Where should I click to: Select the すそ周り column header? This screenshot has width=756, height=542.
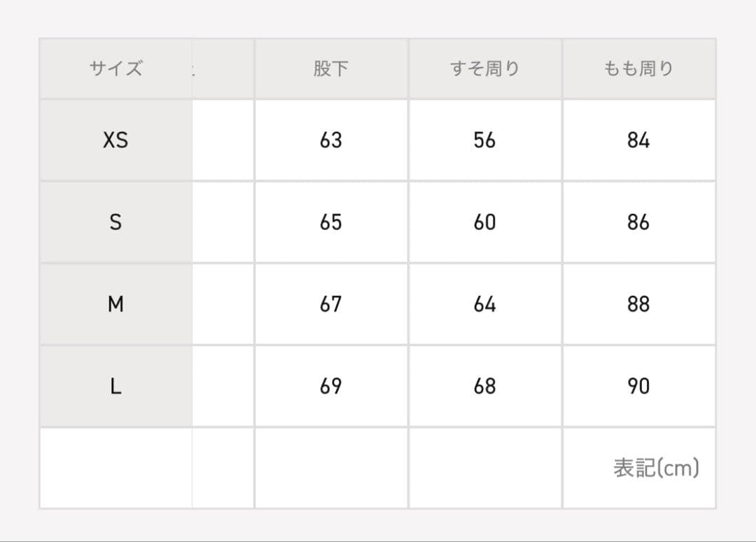click(484, 69)
